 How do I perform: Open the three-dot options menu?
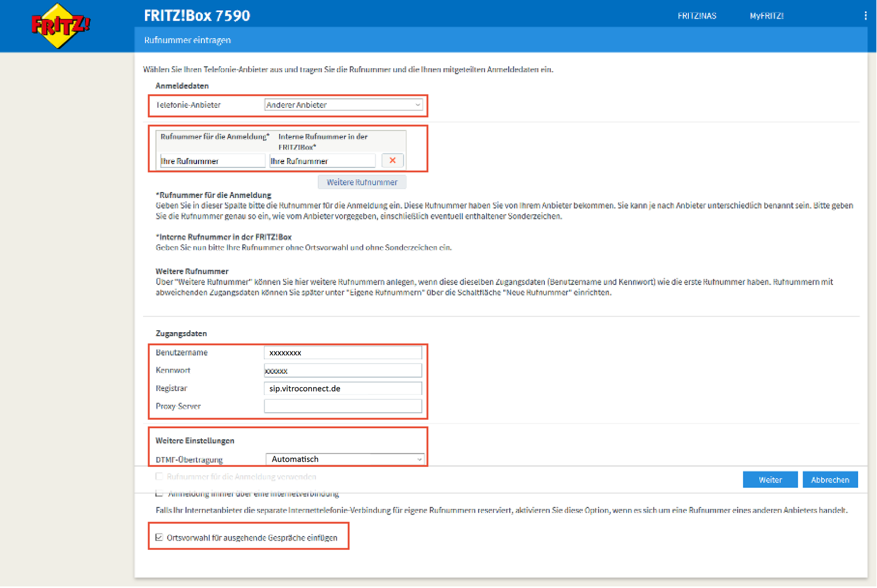pos(866,16)
